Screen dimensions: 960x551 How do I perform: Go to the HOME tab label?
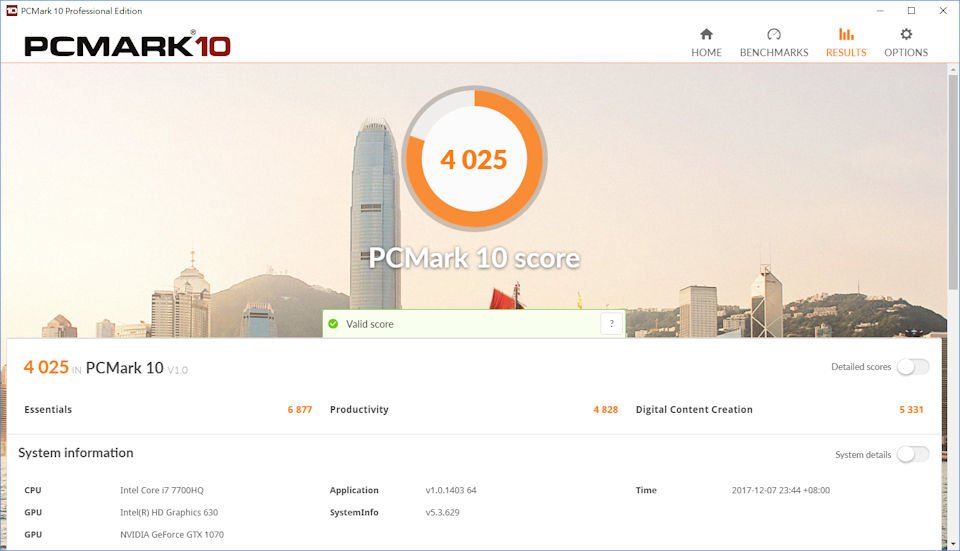pos(706,53)
